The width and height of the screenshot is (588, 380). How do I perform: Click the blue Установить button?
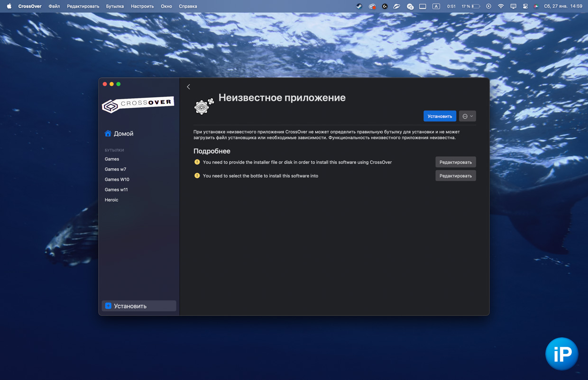coord(440,116)
